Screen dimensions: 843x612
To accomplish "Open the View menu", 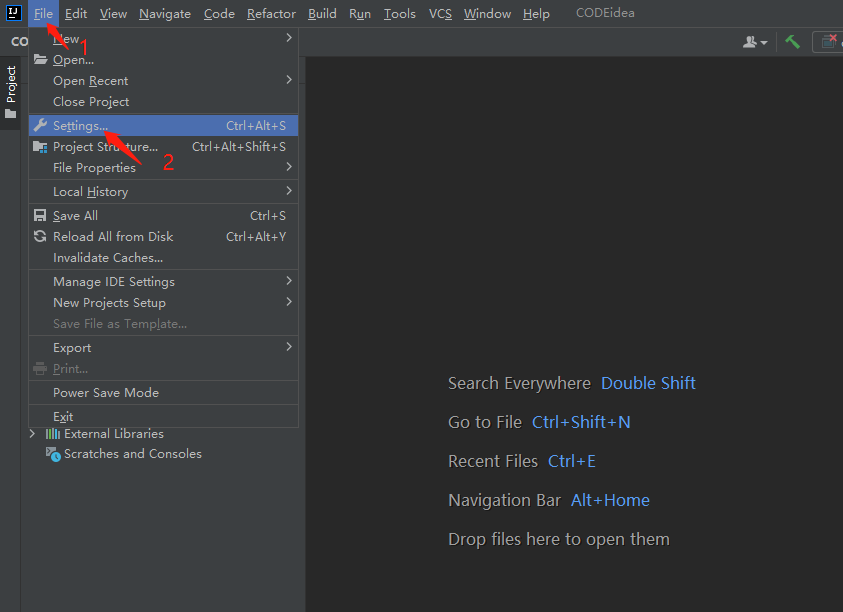I will (113, 13).
